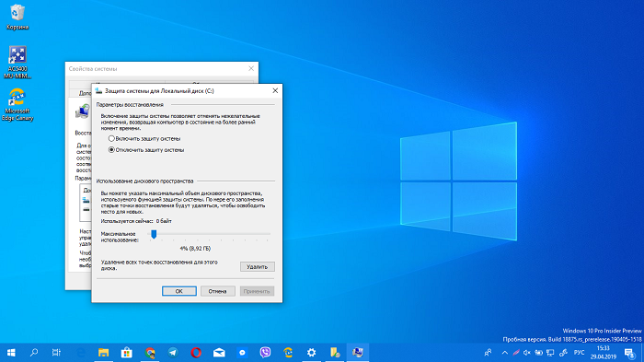Open Telegram from the taskbar
Image resolution: width=644 pixels, height=362 pixels.
(173, 353)
